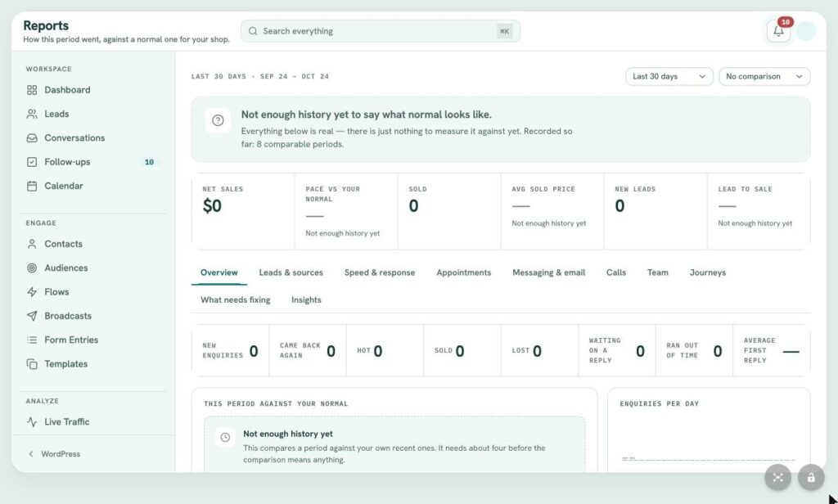Screen dimensions: 838x504
Task: Open Leads in the sidebar
Action: [x=92, y=114]
